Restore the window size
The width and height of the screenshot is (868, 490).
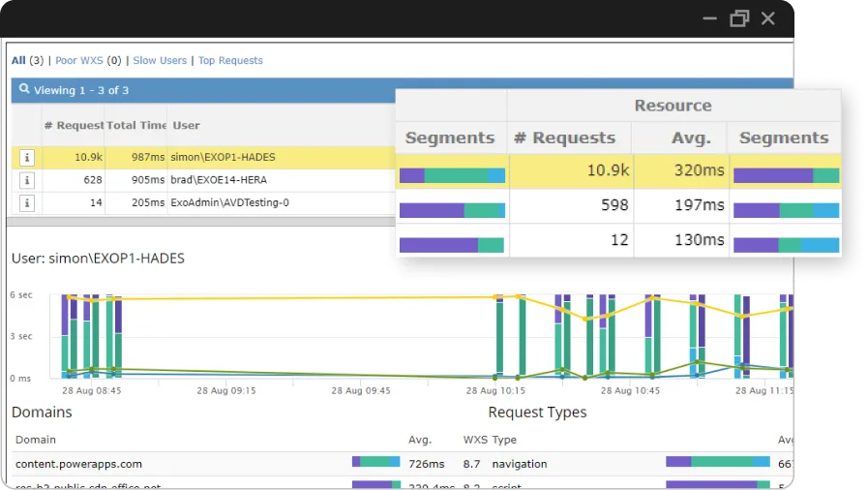click(739, 18)
